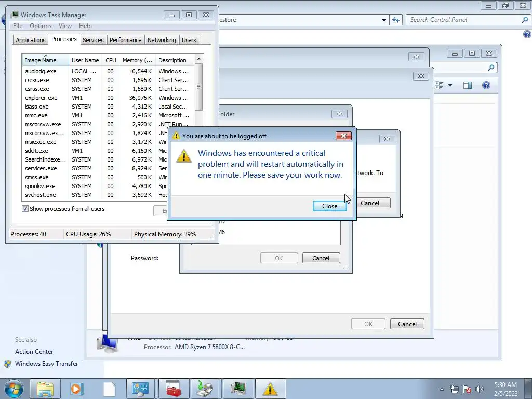Toggle the preview pane icon

point(468,85)
